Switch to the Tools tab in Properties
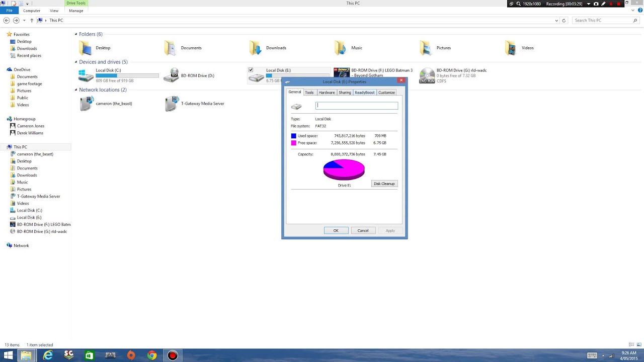The width and height of the screenshot is (644, 362). tap(309, 93)
